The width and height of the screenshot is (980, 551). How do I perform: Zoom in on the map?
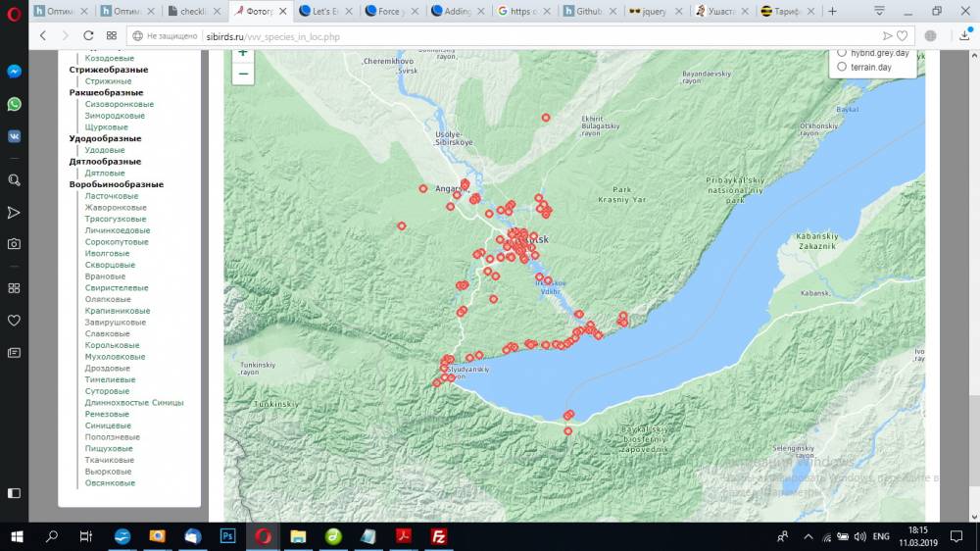point(243,53)
